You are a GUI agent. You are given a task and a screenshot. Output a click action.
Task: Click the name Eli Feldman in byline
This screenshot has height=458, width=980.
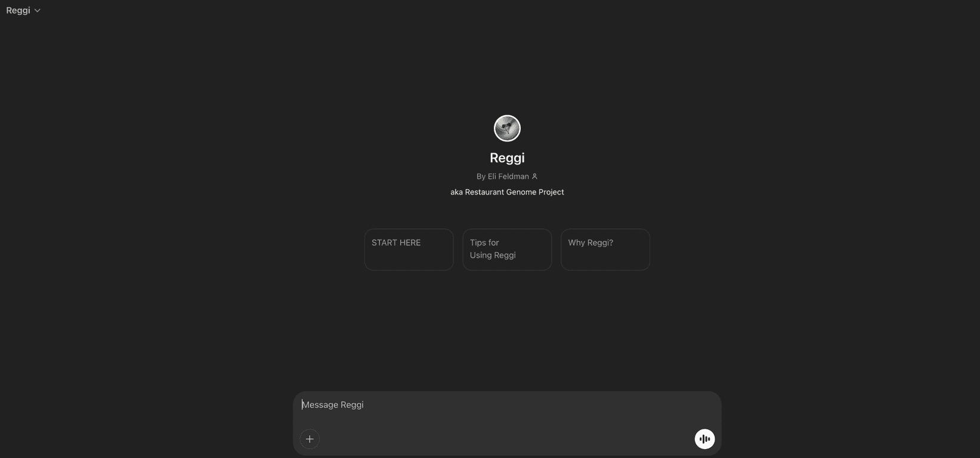[508, 177]
